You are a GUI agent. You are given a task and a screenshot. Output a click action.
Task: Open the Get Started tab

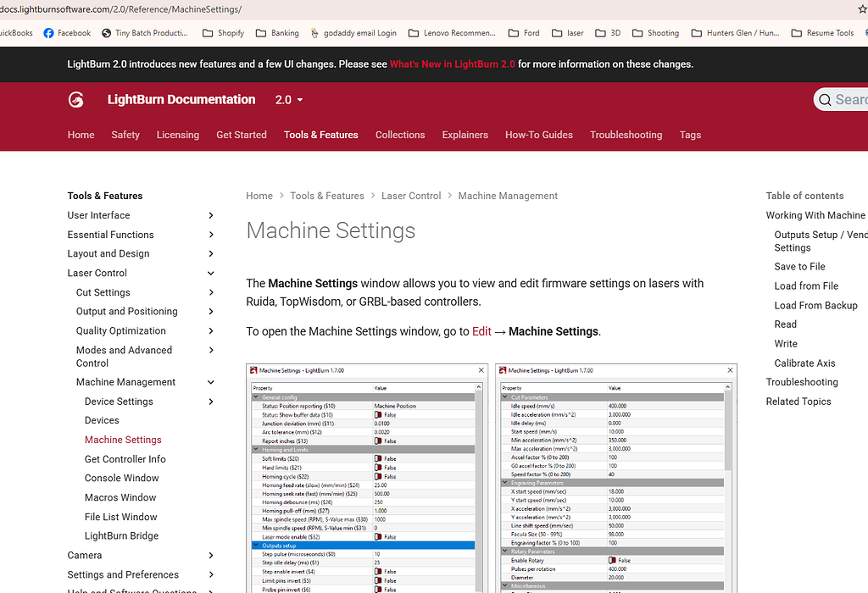coord(242,135)
